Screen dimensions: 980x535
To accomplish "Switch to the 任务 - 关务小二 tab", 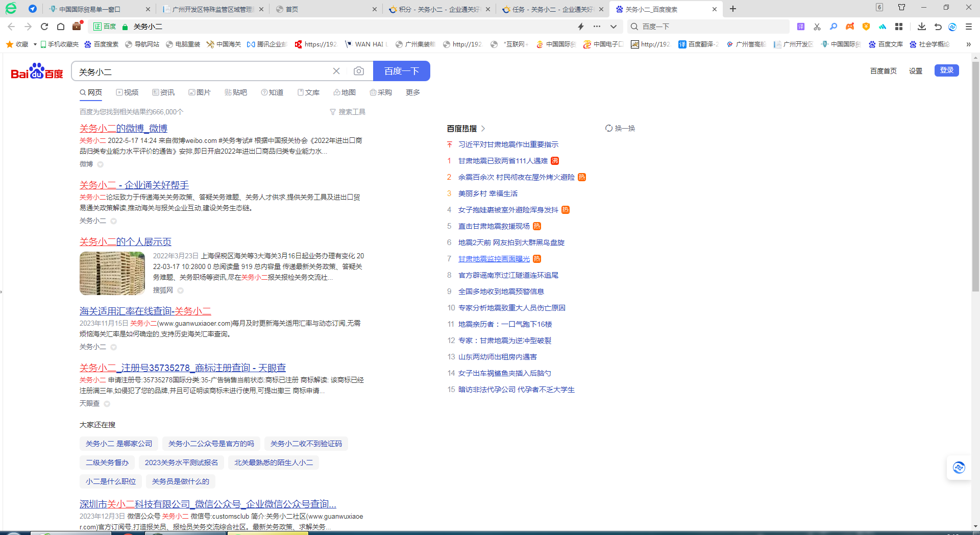I will 552,9.
